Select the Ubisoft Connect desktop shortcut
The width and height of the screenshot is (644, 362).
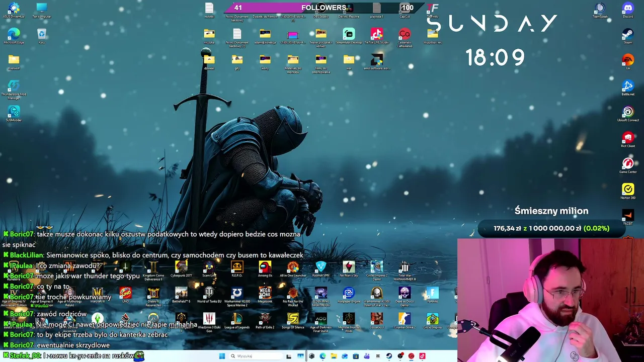point(627,114)
